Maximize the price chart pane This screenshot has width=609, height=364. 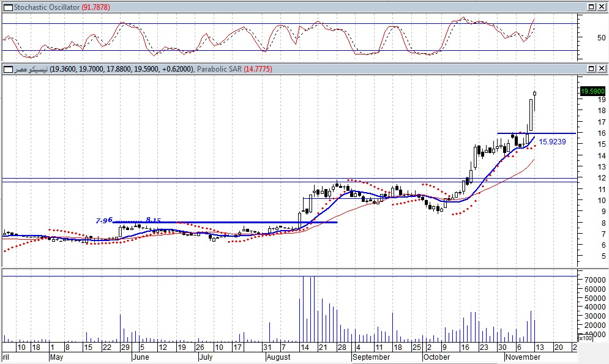(x=591, y=69)
